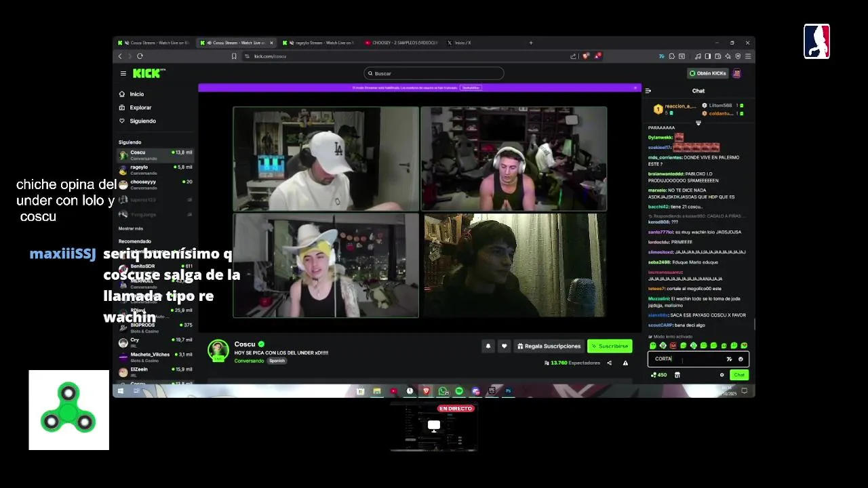Image resolution: width=868 pixels, height=488 pixels.
Task: Click the disable button in purple banner
Action: tap(471, 87)
